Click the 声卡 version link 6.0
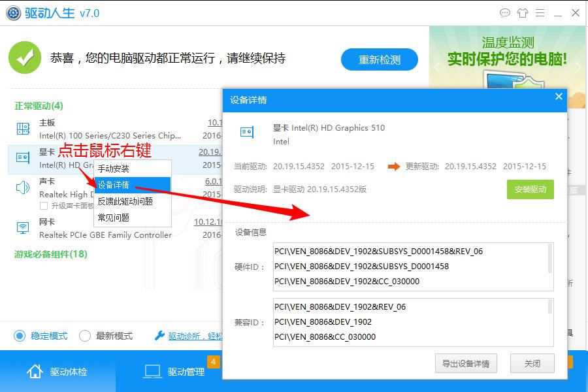The width and height of the screenshot is (588, 392). pos(214,182)
